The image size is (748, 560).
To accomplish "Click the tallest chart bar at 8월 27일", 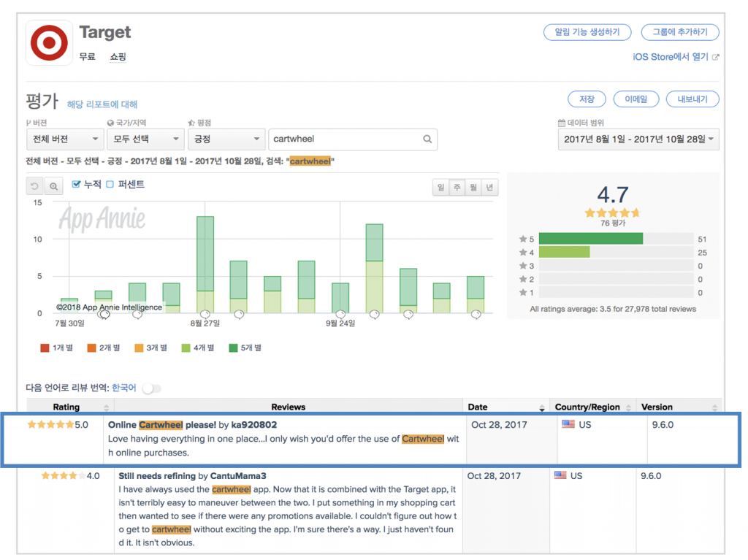I will (205, 265).
